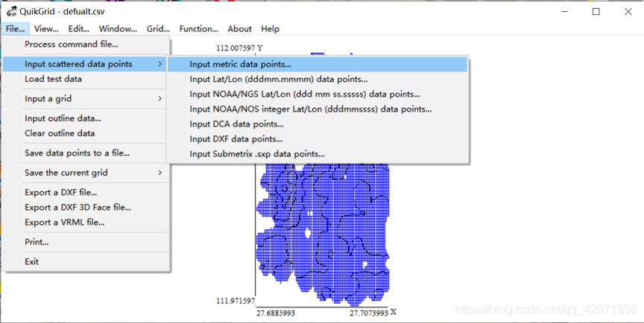
Task: Click the QuikGrid app icon in title bar
Action: [12, 11]
